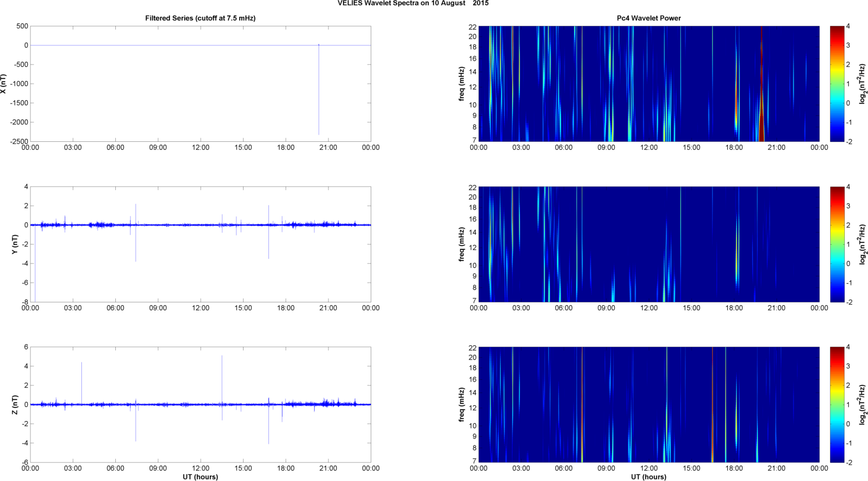The height and width of the screenshot is (481, 868).
Task: Select the freq (mHz) label of top spectrogram
Action: tap(462, 84)
